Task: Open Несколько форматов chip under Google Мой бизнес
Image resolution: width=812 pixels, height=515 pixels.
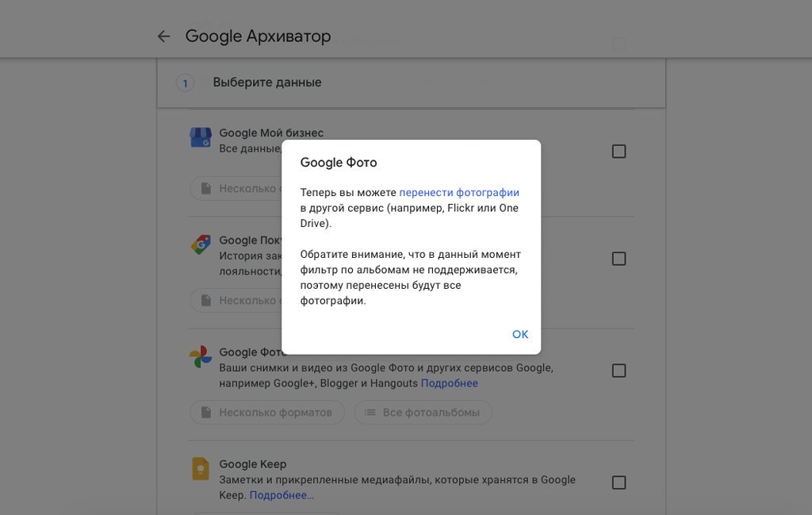Action: (236, 188)
